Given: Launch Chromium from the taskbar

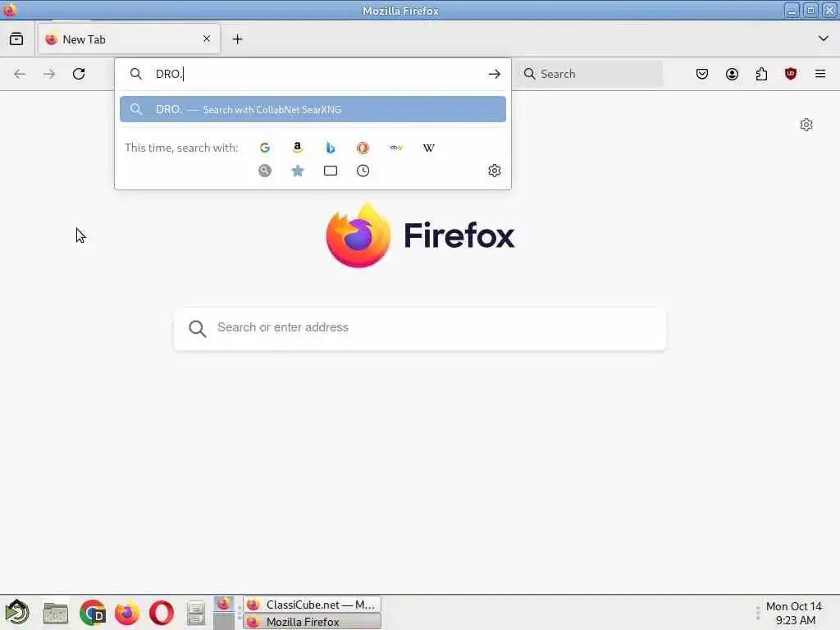Looking at the screenshot, I should pyautogui.click(x=92, y=613).
